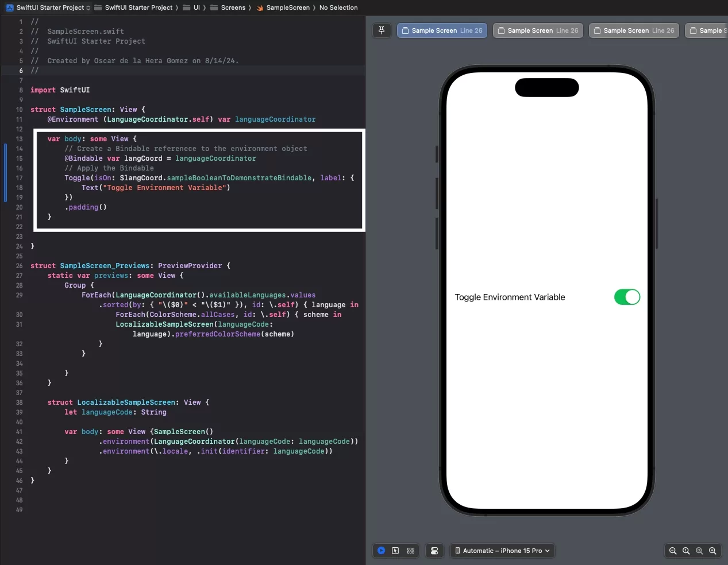Open the UI folder breadcrumb

point(192,7)
